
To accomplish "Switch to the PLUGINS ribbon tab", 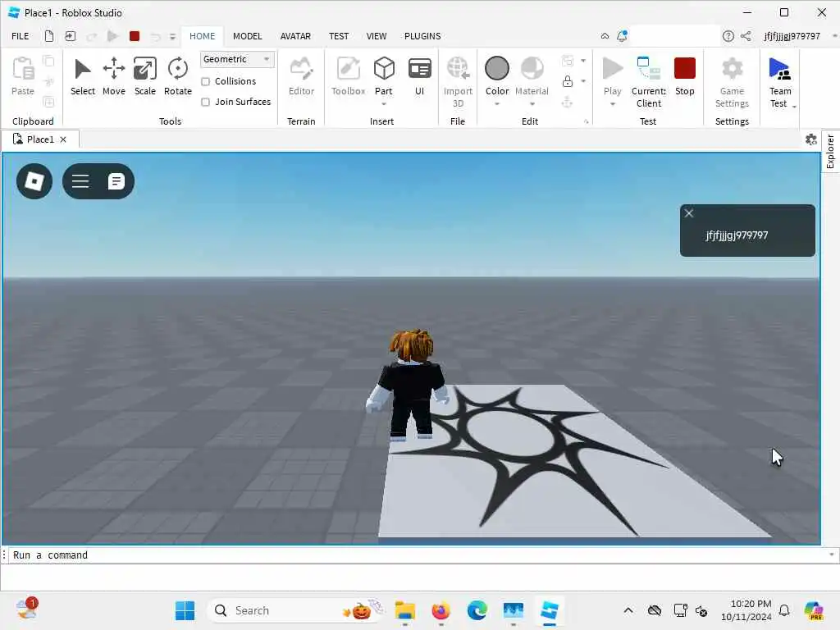I will pos(422,36).
